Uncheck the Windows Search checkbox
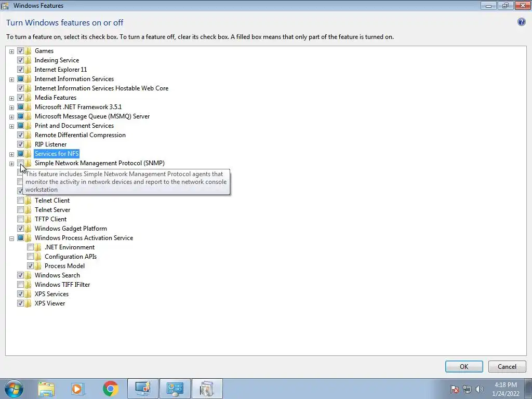The image size is (532, 399). (20, 275)
